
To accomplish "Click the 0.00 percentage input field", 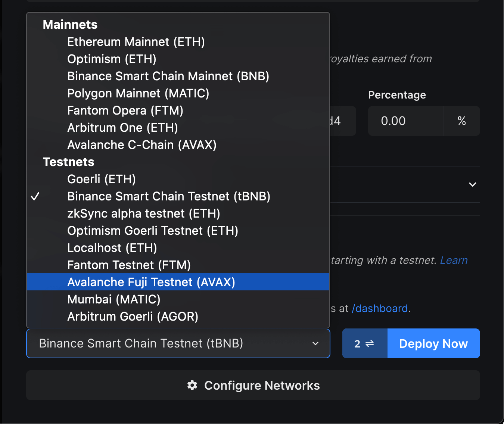I will pyautogui.click(x=405, y=121).
